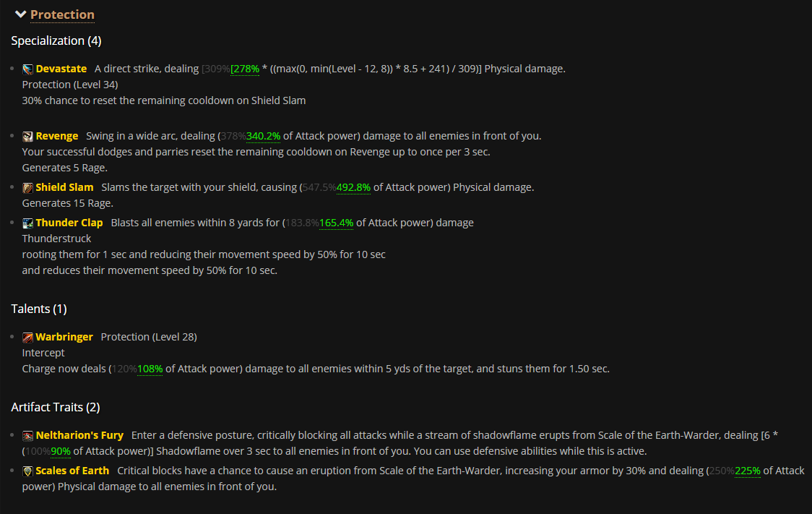Click the green 165.4% Thunder Clap value
The width and height of the screenshot is (812, 514).
pyautogui.click(x=336, y=223)
